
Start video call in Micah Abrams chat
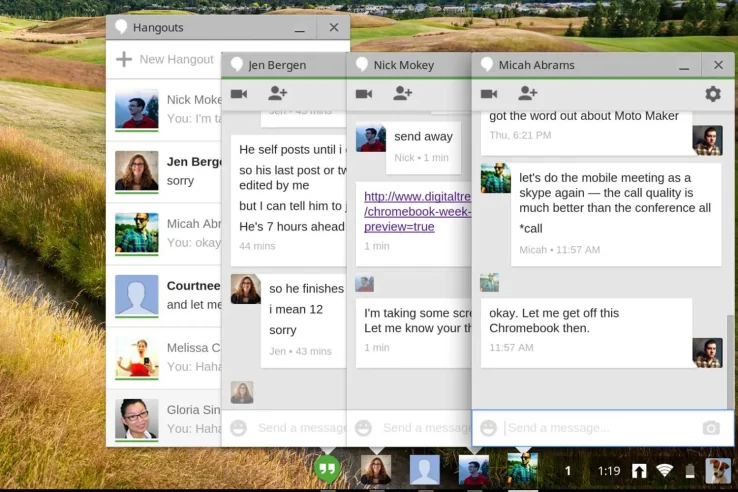coord(489,94)
